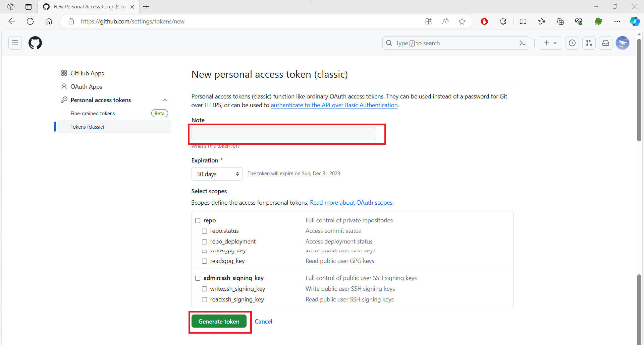This screenshot has height=345, width=644.
Task: Open the Issues icon in header
Action: [x=572, y=43]
